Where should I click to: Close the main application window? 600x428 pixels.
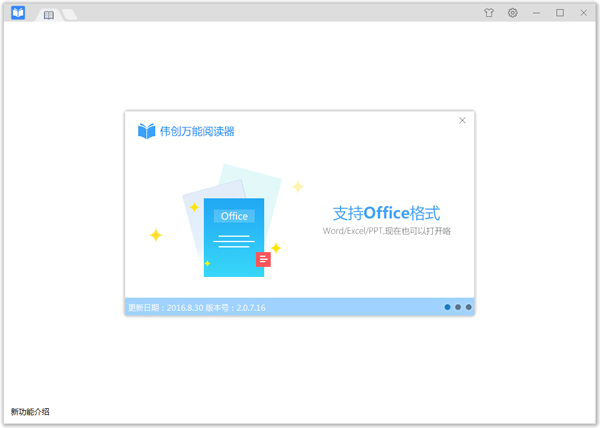pos(583,13)
